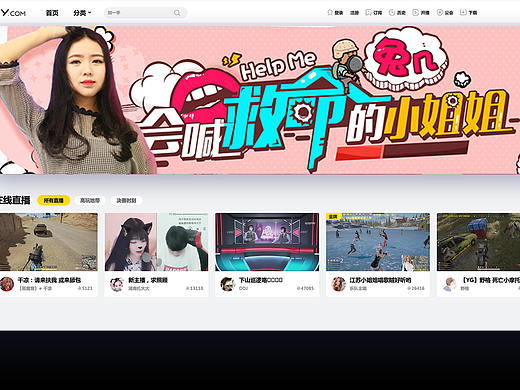Click the bookmark subscriptions icon
Image resolution: width=520 pixels, height=390 pixels.
click(368, 12)
